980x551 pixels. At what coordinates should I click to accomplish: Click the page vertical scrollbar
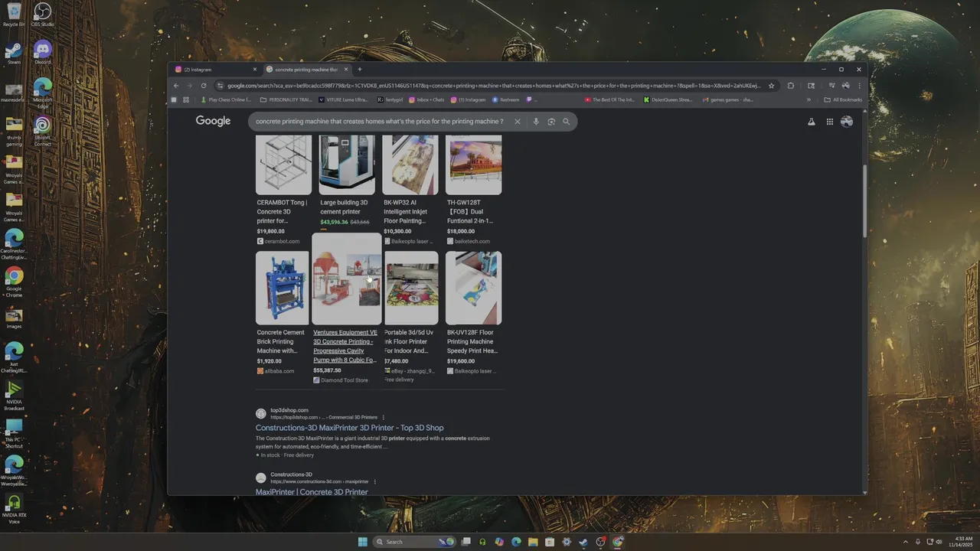(x=866, y=201)
